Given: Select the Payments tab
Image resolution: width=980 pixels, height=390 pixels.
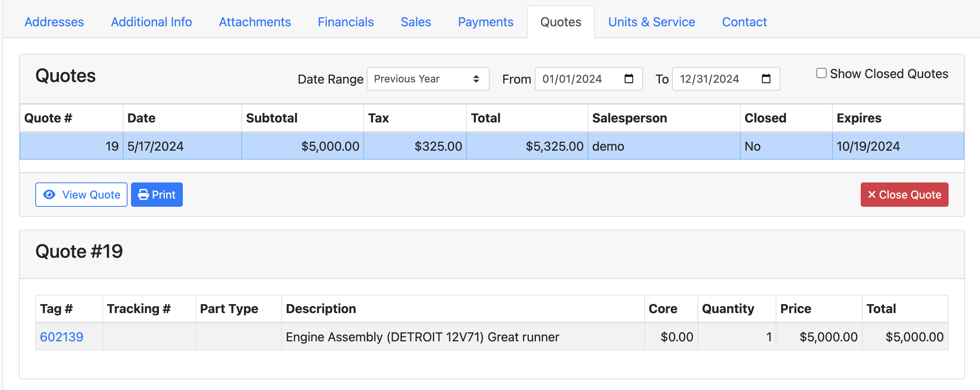Looking at the screenshot, I should 485,22.
